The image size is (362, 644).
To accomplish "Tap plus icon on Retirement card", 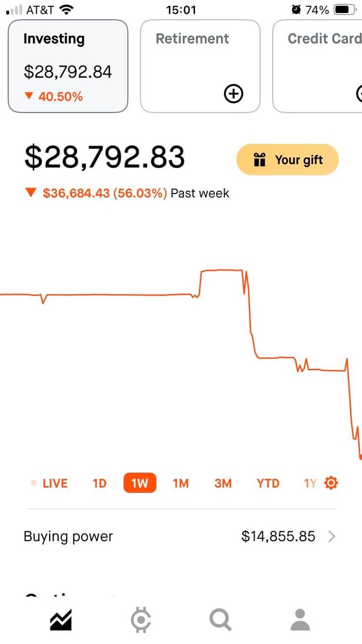I will (234, 94).
